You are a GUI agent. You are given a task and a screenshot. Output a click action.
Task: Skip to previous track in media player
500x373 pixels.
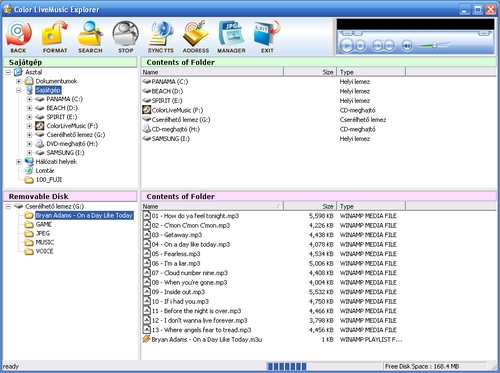point(377,45)
